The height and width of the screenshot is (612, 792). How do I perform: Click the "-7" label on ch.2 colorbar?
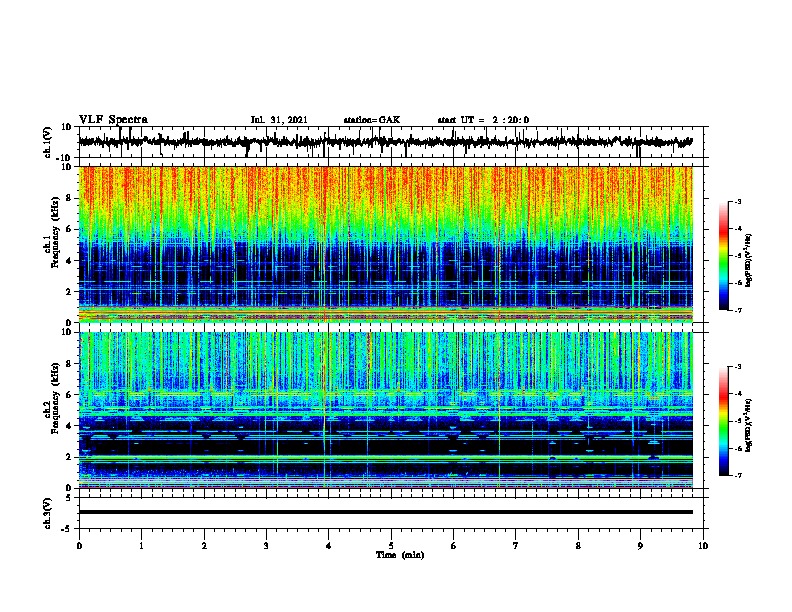pyautogui.click(x=737, y=476)
